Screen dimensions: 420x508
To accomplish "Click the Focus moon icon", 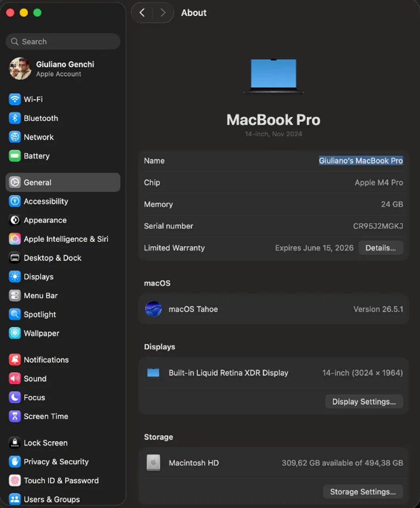I will [x=15, y=397].
